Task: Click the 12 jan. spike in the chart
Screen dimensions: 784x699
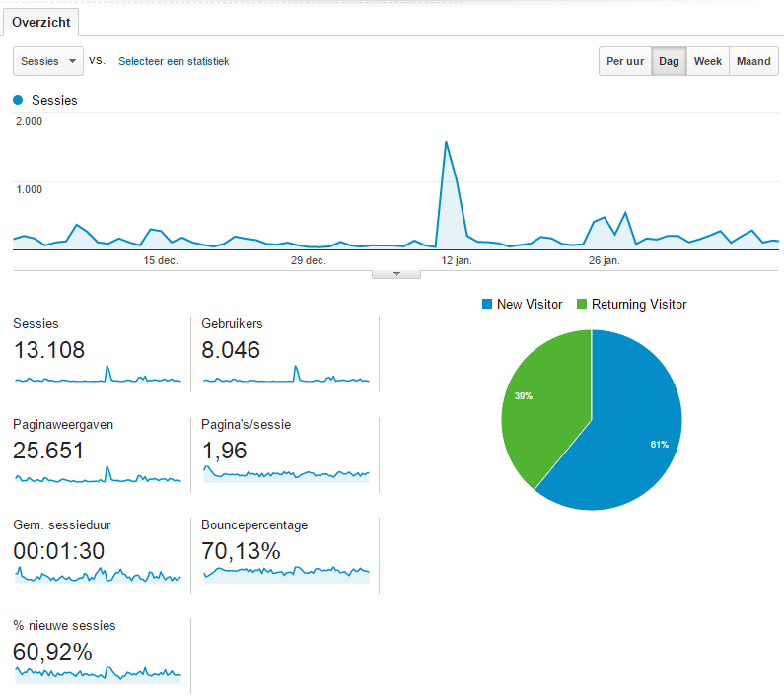Action: (x=446, y=143)
